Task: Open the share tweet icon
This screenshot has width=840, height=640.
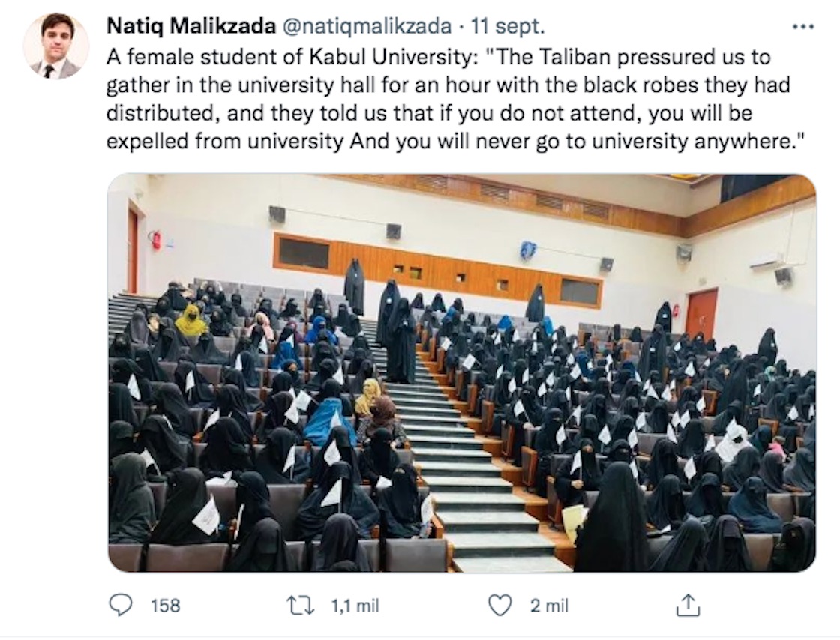Action: click(688, 605)
